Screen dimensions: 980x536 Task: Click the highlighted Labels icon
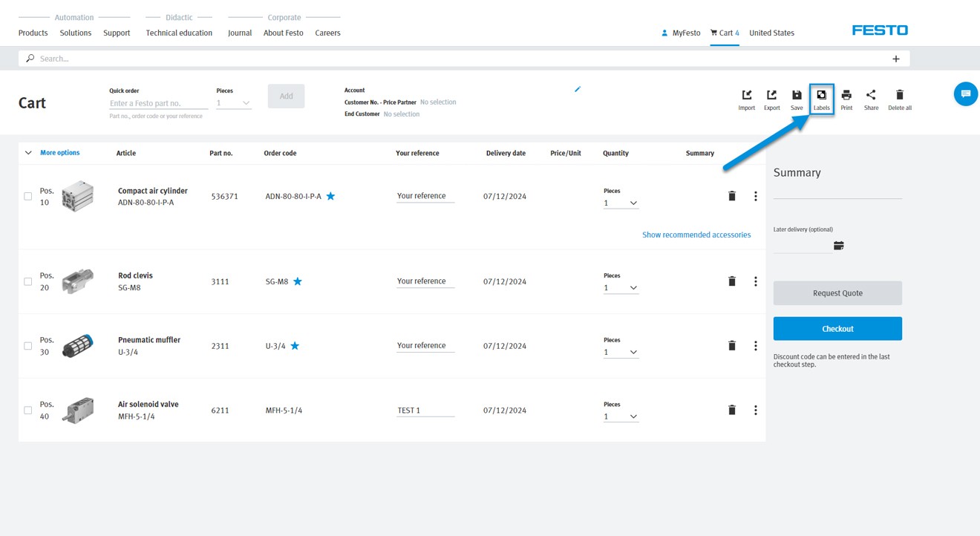(x=821, y=98)
